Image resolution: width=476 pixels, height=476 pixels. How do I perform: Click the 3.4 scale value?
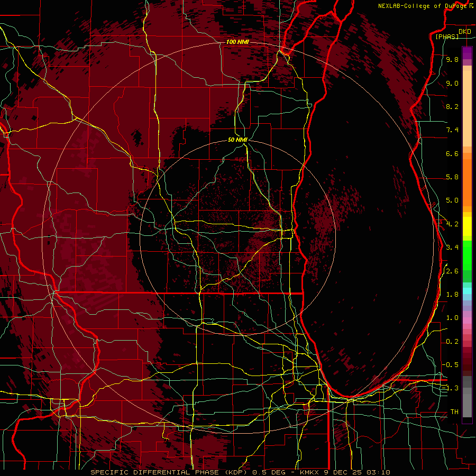click(x=452, y=248)
